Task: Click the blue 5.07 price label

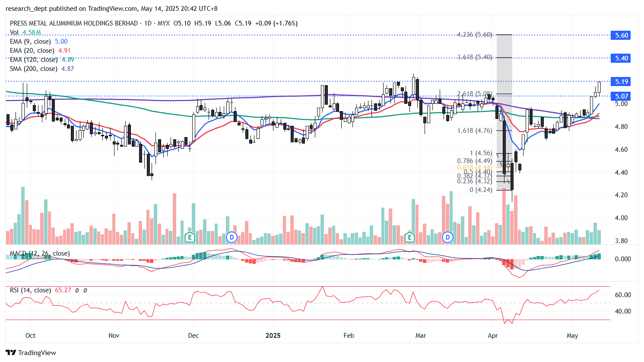Action: pyautogui.click(x=621, y=96)
